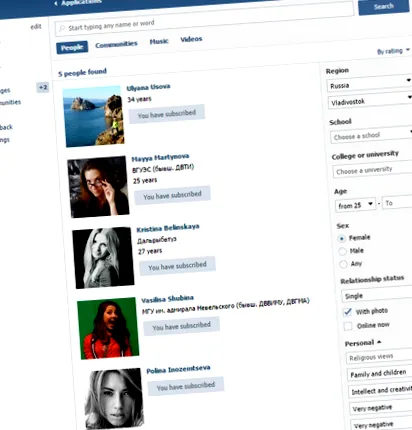Click the '34 years' text under Ulyana Usova
Image resolution: width=412 pixels, height=430 pixels.
point(139,99)
